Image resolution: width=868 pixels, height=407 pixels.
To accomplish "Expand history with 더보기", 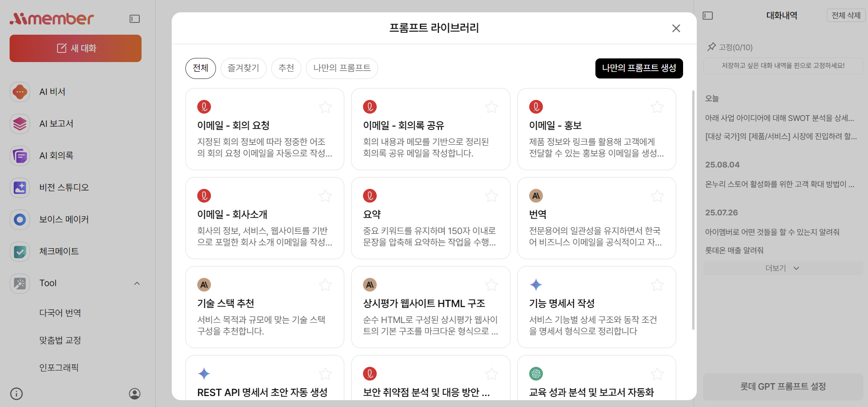I will [x=783, y=268].
